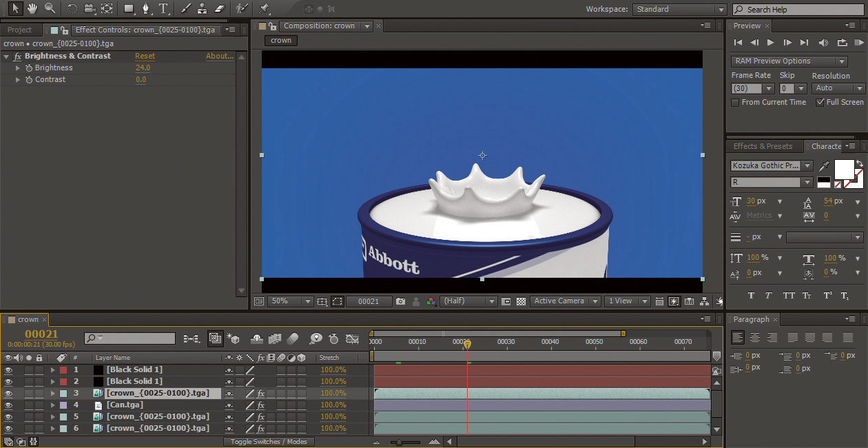The width and height of the screenshot is (868, 448).
Task: Select the Rotation tool
Action: tap(72, 8)
